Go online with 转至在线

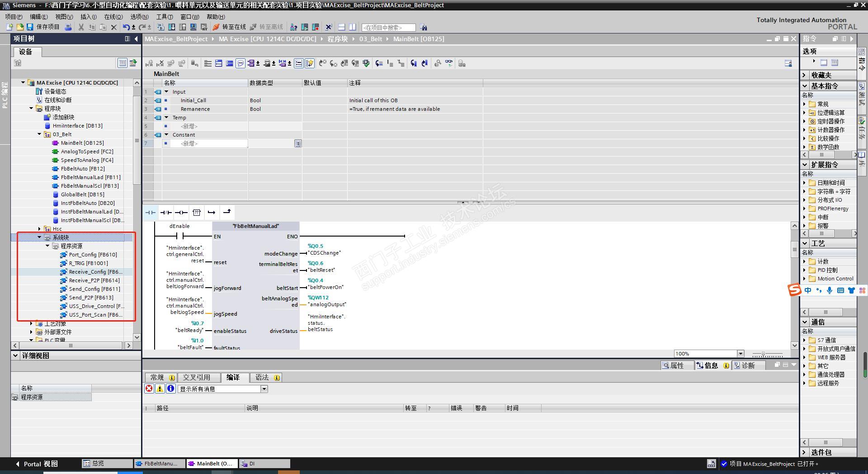pos(229,27)
